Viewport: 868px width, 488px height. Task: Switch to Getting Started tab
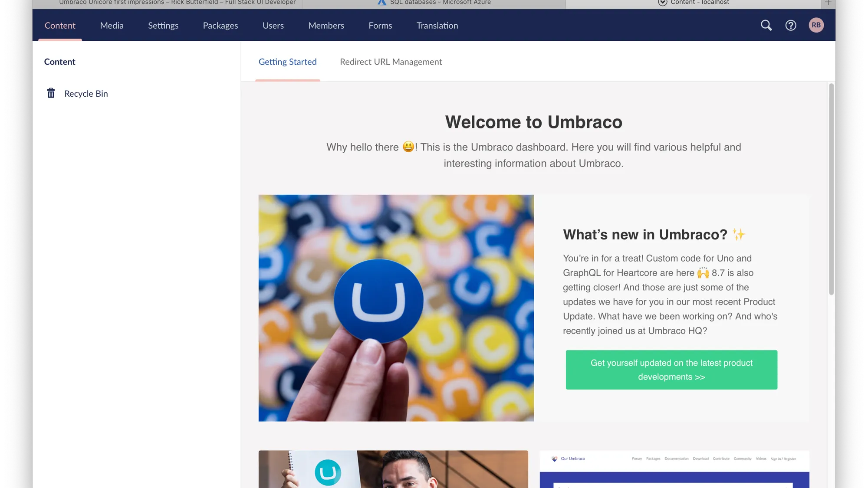coord(287,62)
